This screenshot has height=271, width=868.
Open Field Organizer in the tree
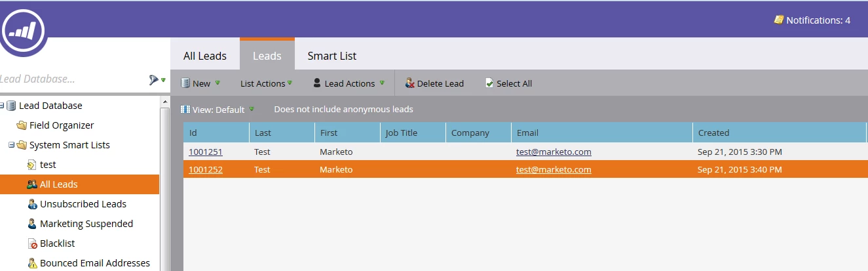(62, 125)
